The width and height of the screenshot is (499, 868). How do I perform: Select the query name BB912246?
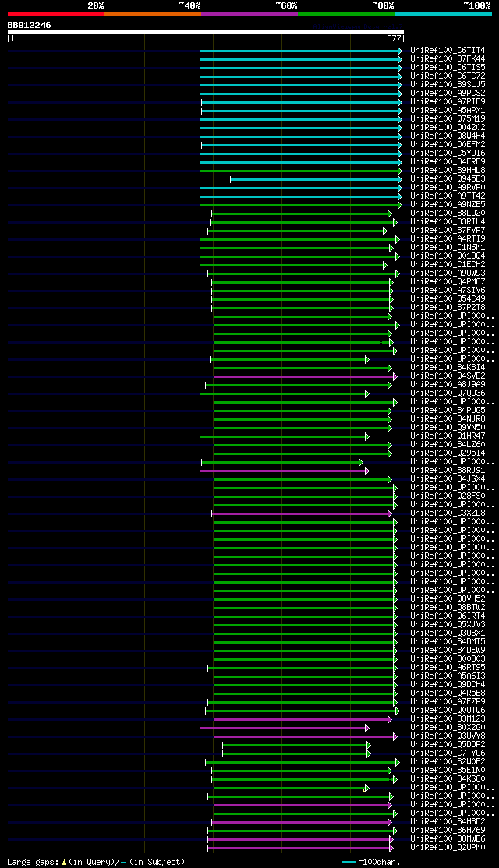click(x=30, y=25)
